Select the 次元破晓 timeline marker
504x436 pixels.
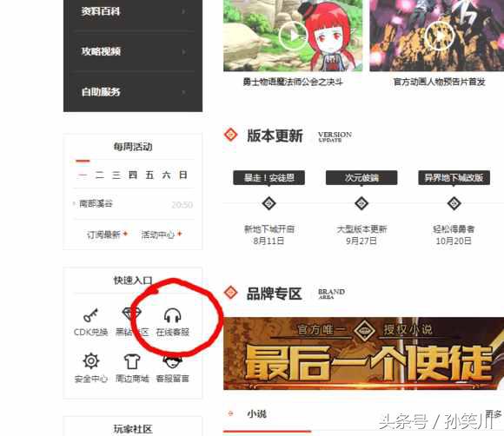click(361, 203)
